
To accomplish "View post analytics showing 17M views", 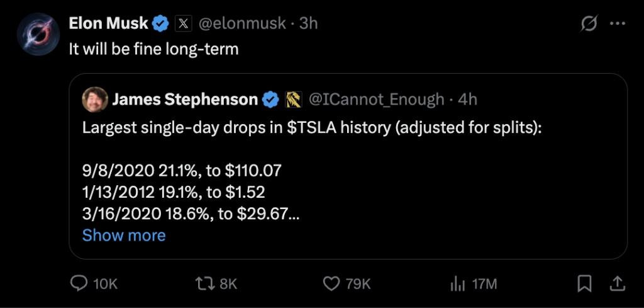I will pyautogui.click(x=457, y=284).
